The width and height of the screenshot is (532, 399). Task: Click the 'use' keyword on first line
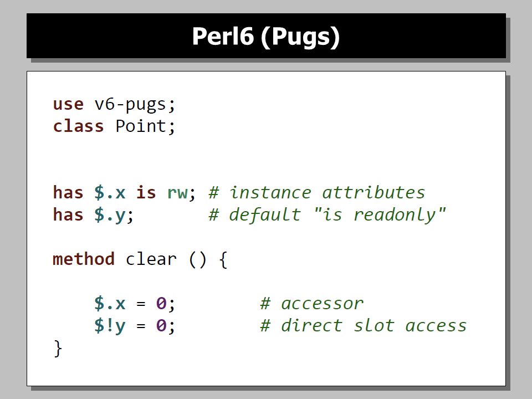68,104
